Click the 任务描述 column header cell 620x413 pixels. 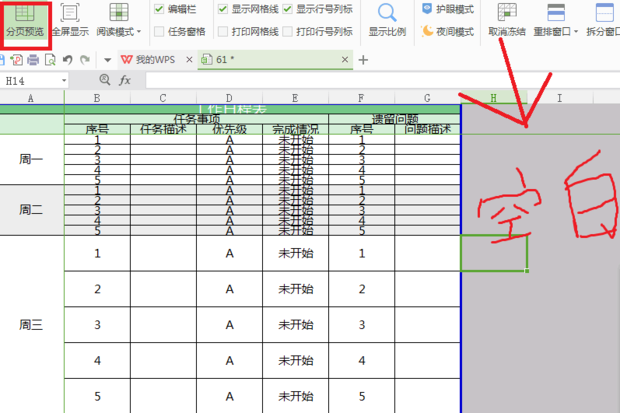(x=163, y=129)
